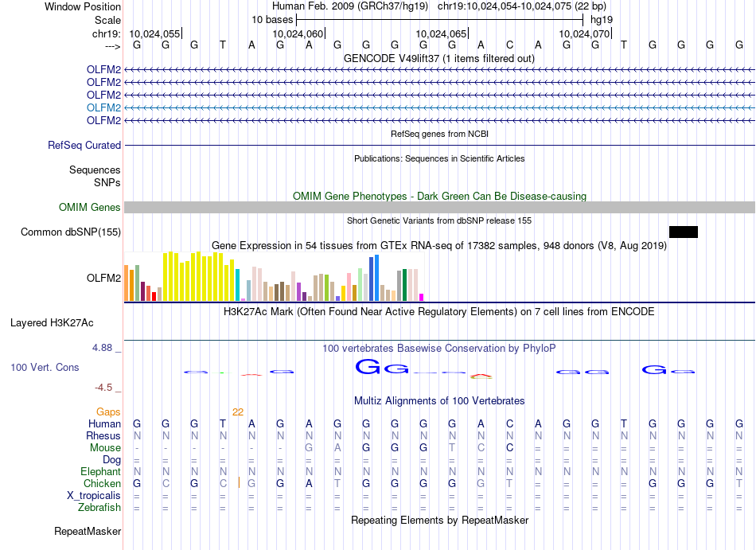Click the hg19 text next to scale bar
The image size is (756, 550).
pos(602,20)
